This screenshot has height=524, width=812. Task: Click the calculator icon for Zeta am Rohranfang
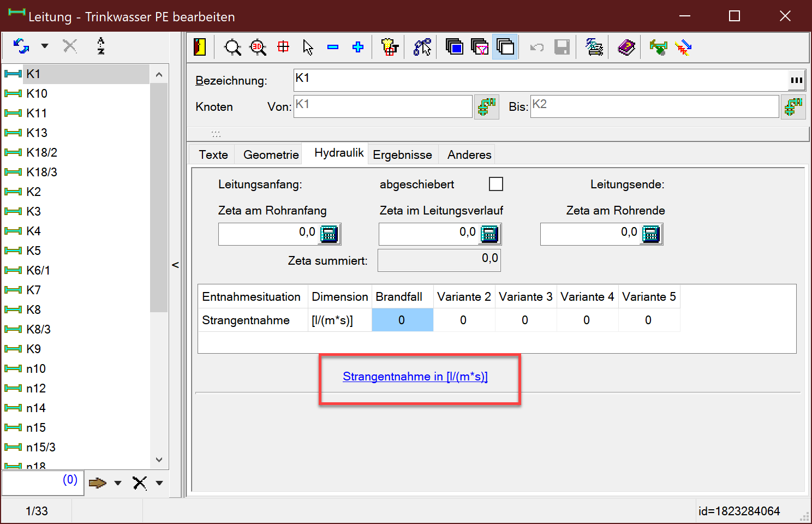(x=329, y=234)
